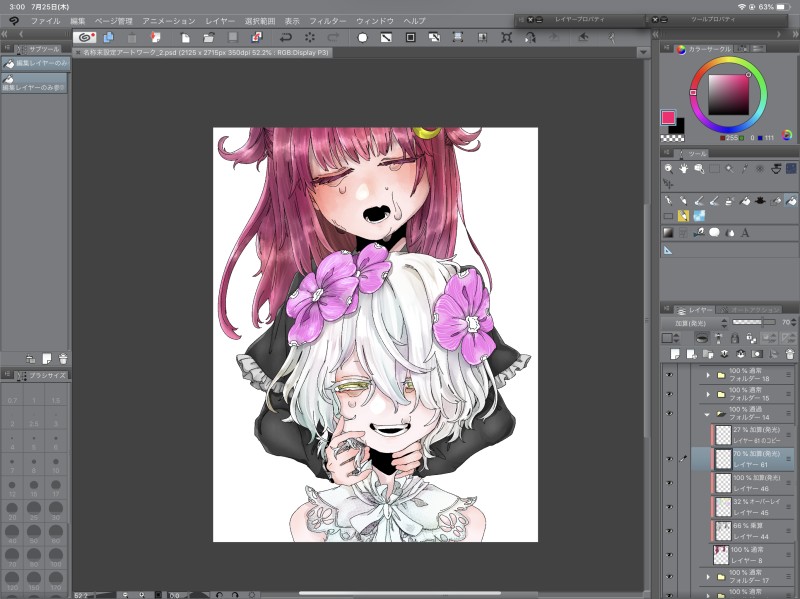Switch to オートアクション tab
This screenshot has height=599, width=800.
[x=749, y=310]
